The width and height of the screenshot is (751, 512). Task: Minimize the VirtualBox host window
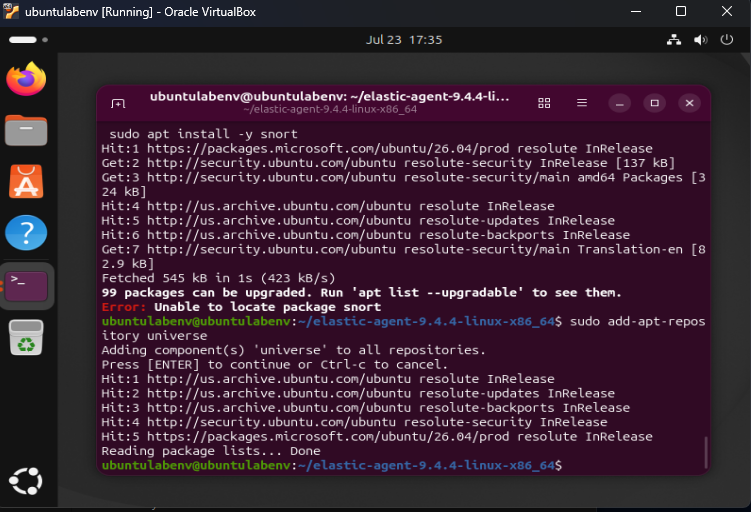pyautogui.click(x=636, y=11)
